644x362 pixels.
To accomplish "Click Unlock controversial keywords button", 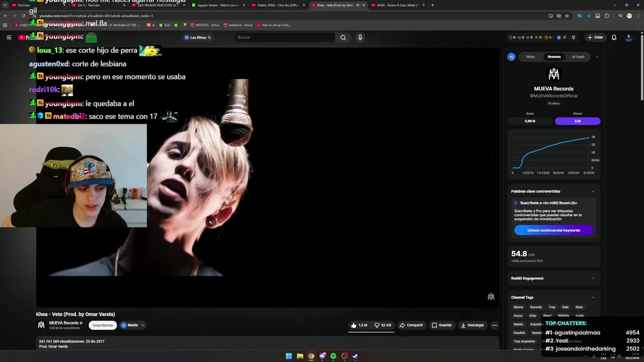I will [553, 230].
